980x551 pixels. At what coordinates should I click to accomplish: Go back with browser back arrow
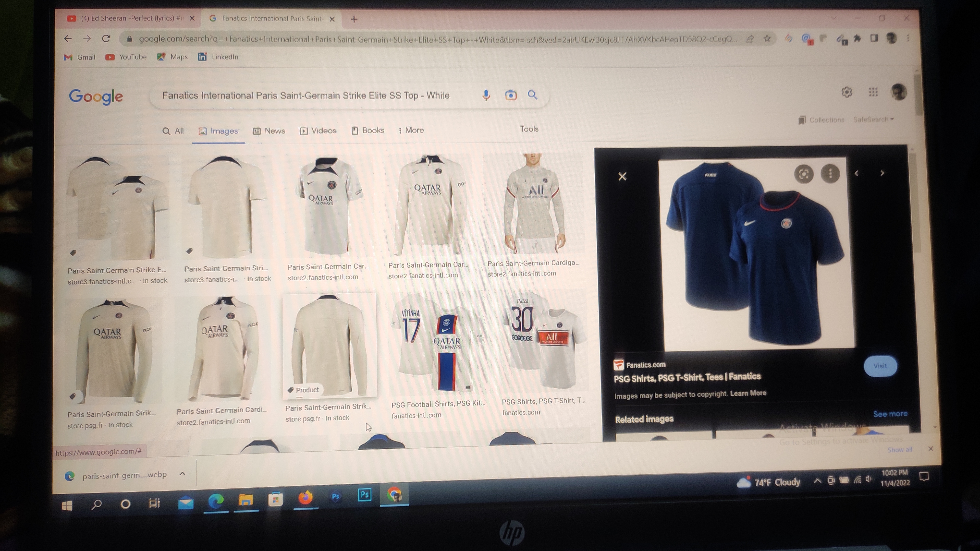(x=68, y=38)
